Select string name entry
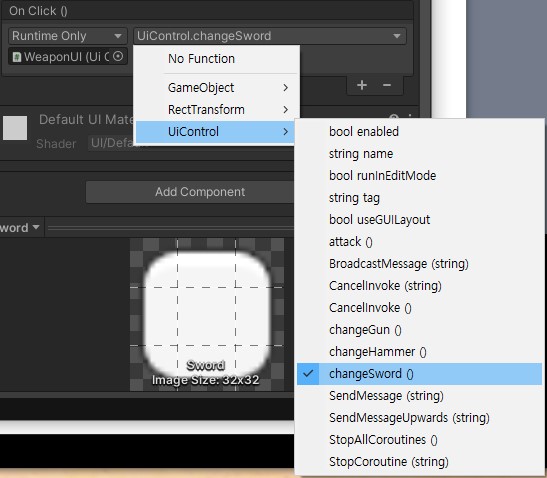 419,154
